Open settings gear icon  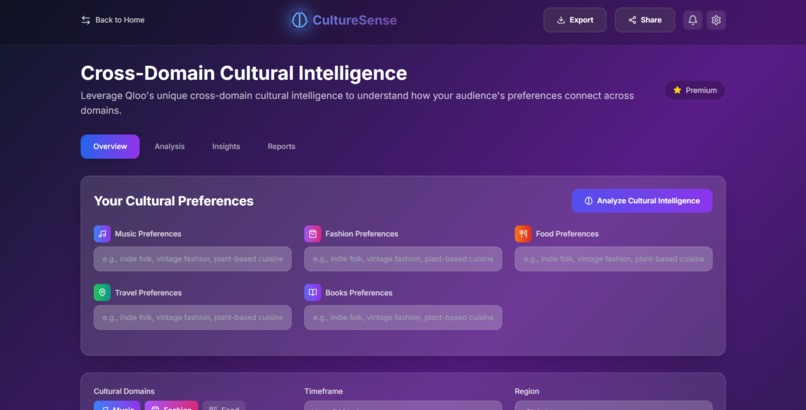(716, 20)
